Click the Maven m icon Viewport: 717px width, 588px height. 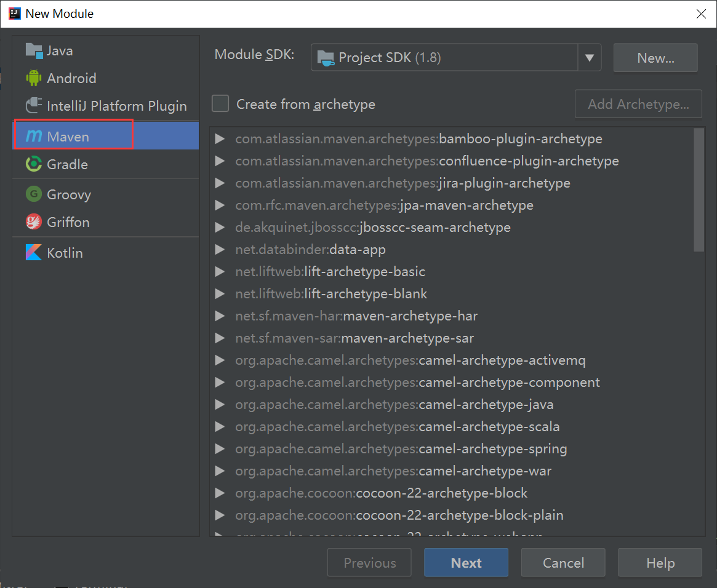(x=34, y=136)
